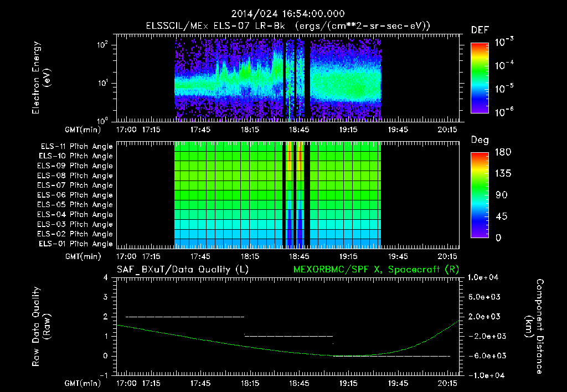Pick the Deg pitch-angle color bar

click(x=480, y=195)
